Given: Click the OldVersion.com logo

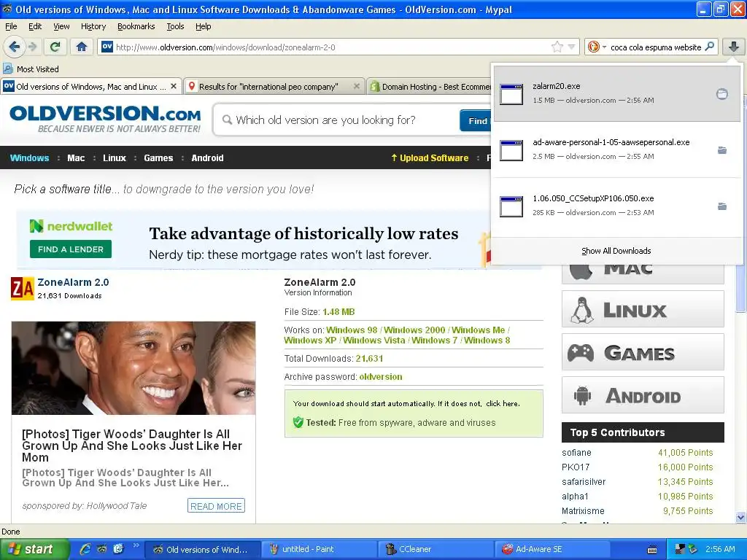Looking at the screenshot, I should (105, 119).
